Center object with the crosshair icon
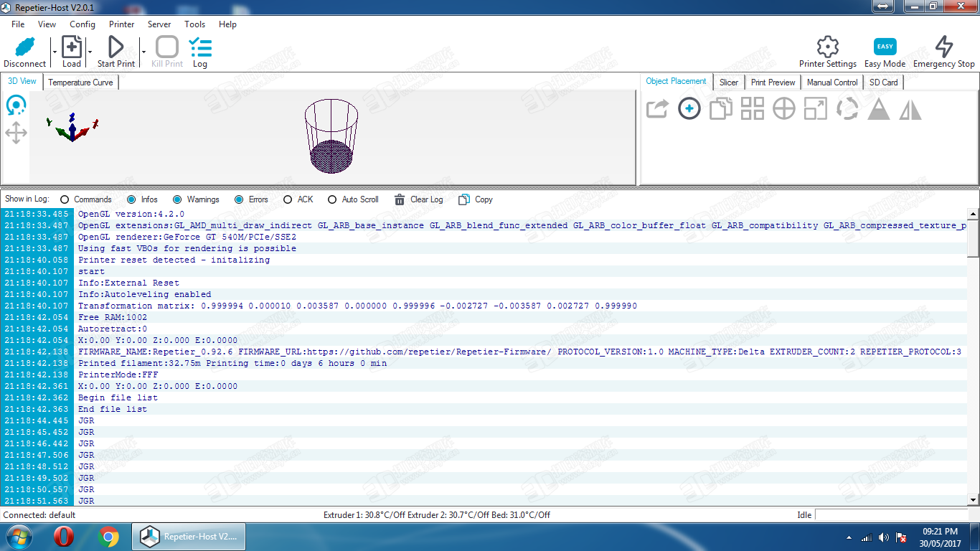The width and height of the screenshot is (980, 551). [784, 109]
